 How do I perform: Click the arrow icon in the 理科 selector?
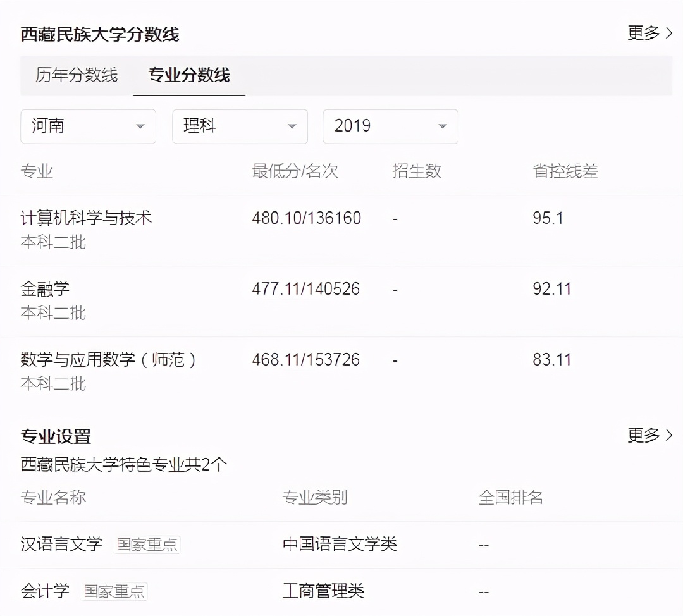click(292, 126)
